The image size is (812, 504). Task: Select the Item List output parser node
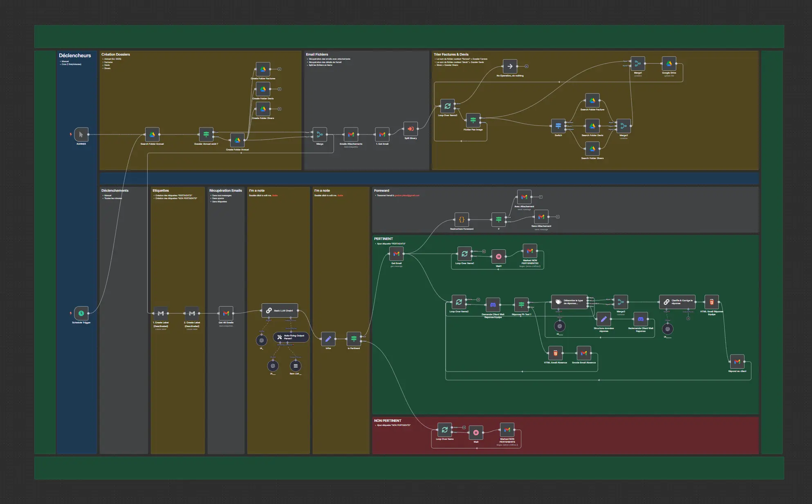tap(296, 366)
